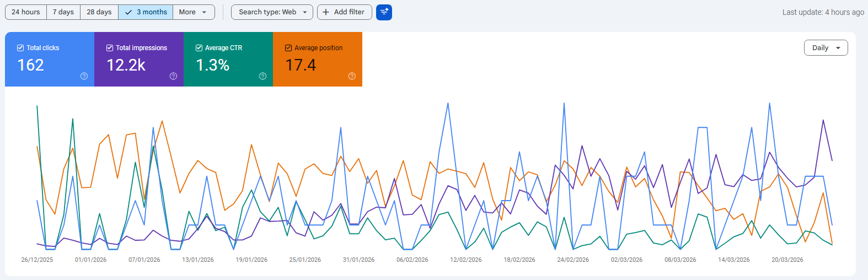
Task: Open help icon on Average CTR card
Action: (x=262, y=76)
